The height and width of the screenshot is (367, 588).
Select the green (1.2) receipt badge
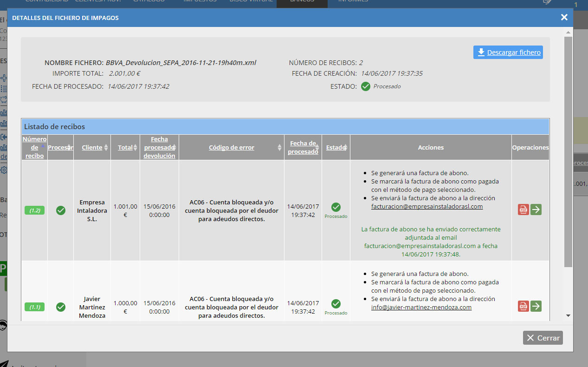tap(34, 210)
